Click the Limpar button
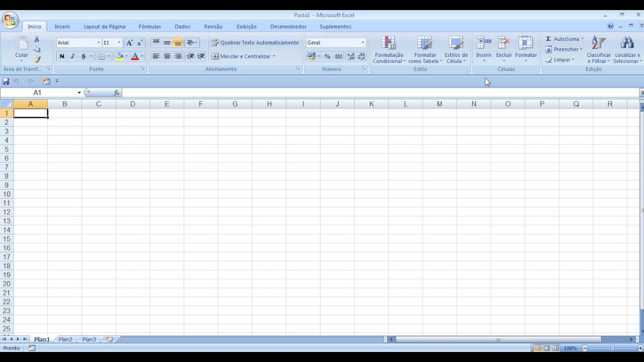The image size is (644, 362). pos(560,60)
